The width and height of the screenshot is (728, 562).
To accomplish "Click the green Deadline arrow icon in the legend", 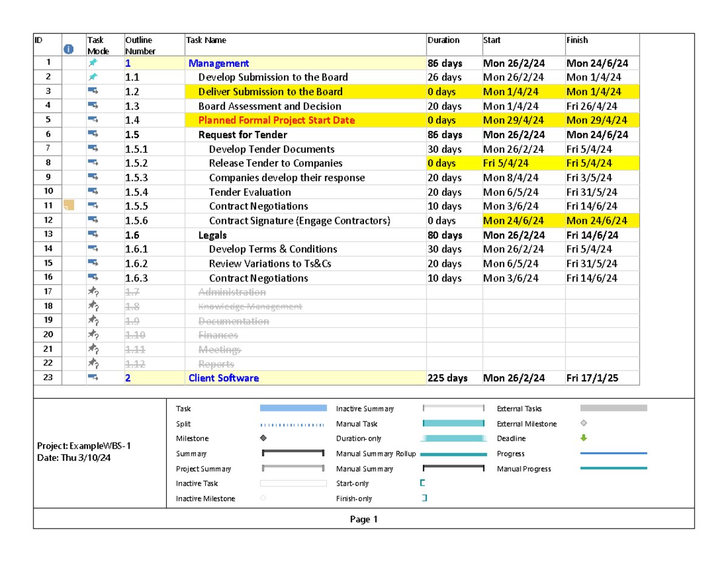I will (584, 438).
